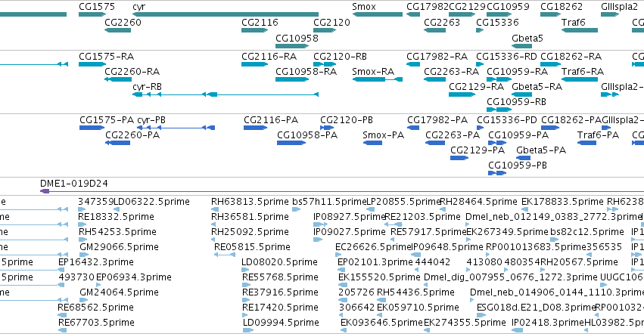
Task: Click the CG2260 gene label
Action: (x=123, y=22)
